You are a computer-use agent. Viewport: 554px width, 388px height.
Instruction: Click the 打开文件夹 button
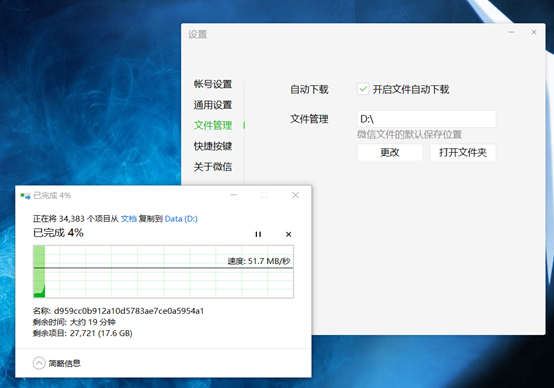click(463, 152)
